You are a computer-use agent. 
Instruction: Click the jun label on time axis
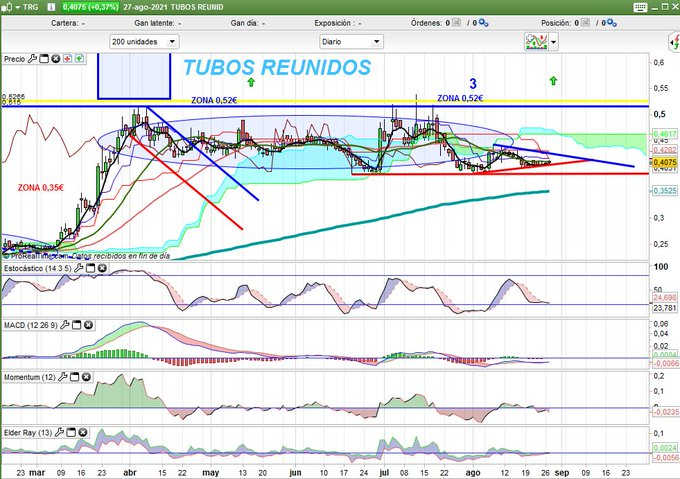tap(295, 472)
